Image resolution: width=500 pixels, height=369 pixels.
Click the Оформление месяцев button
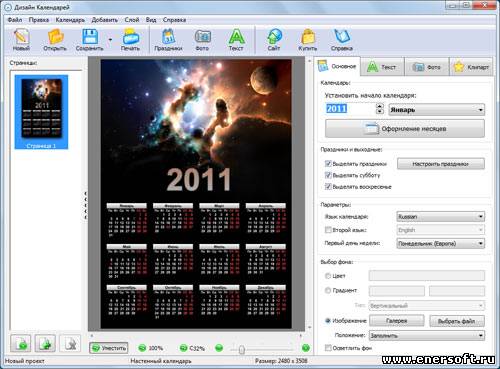tap(405, 129)
